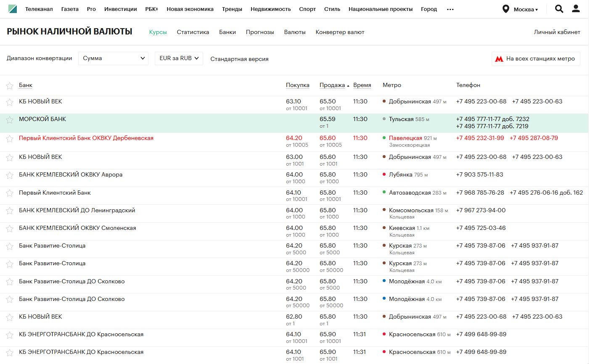Expand the three-dots more sections menu

tap(450, 9)
